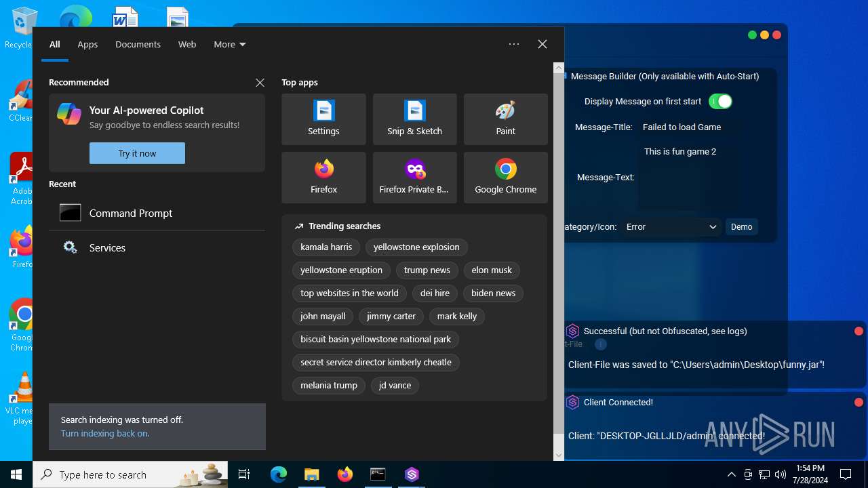Click the Windows Start button

[16, 474]
